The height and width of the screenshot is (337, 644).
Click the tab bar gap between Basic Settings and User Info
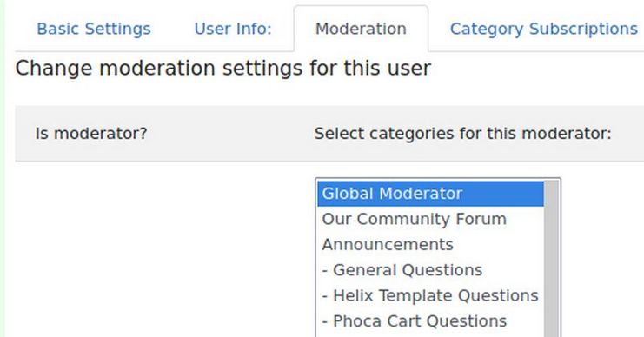click(x=172, y=29)
